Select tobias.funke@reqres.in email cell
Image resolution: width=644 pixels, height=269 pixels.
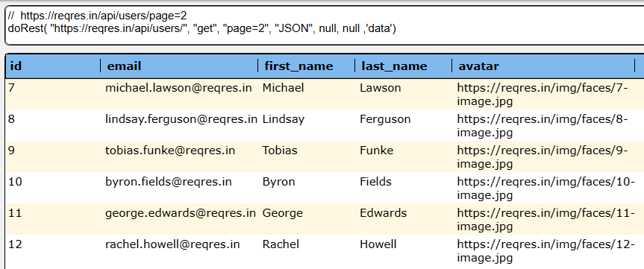click(170, 150)
